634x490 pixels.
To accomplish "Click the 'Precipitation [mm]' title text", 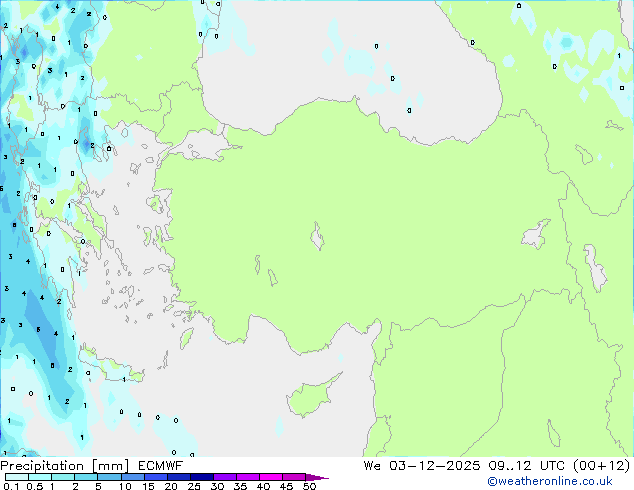I will pyautogui.click(x=65, y=466).
